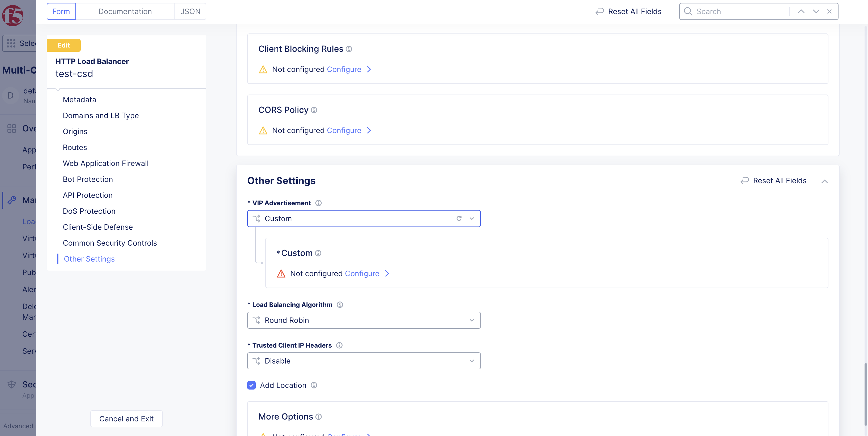
Task: Click the page vertical scrollbar thumb
Action: [x=865, y=394]
